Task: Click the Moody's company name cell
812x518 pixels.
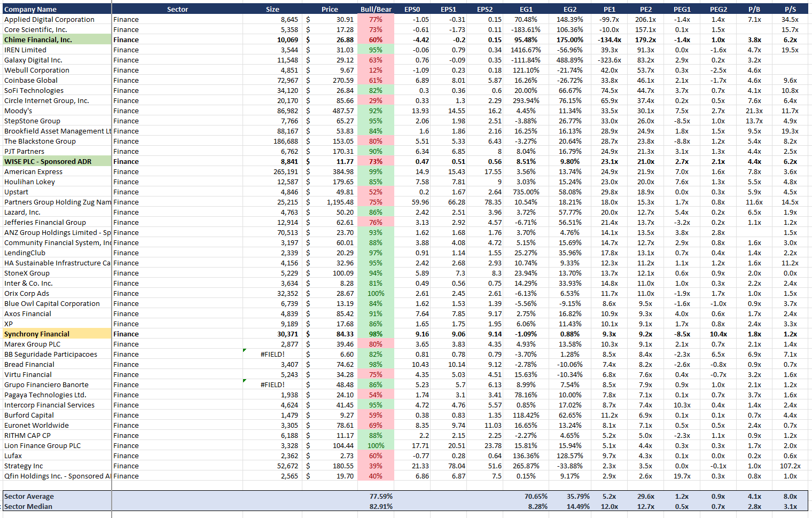Action: point(57,111)
